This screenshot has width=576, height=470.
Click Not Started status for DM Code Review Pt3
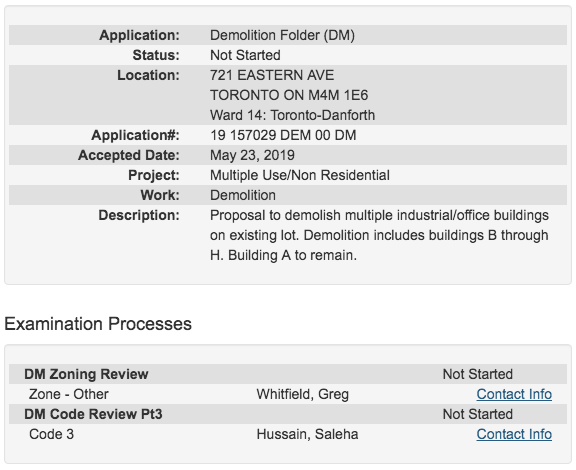478,414
